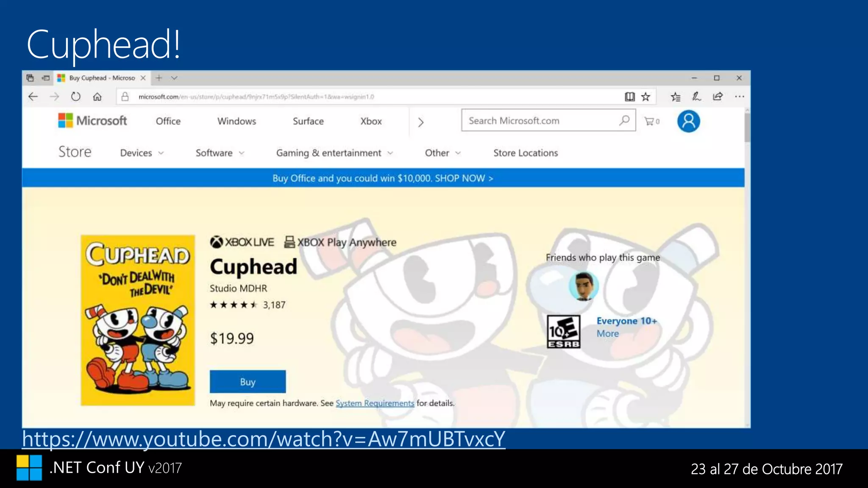Expand the Other store menu
868x488 pixels.
[442, 153]
